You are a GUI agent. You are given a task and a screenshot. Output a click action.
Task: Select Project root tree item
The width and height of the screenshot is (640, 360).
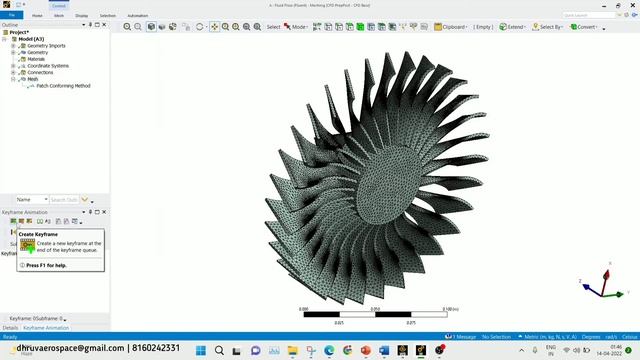click(19, 32)
